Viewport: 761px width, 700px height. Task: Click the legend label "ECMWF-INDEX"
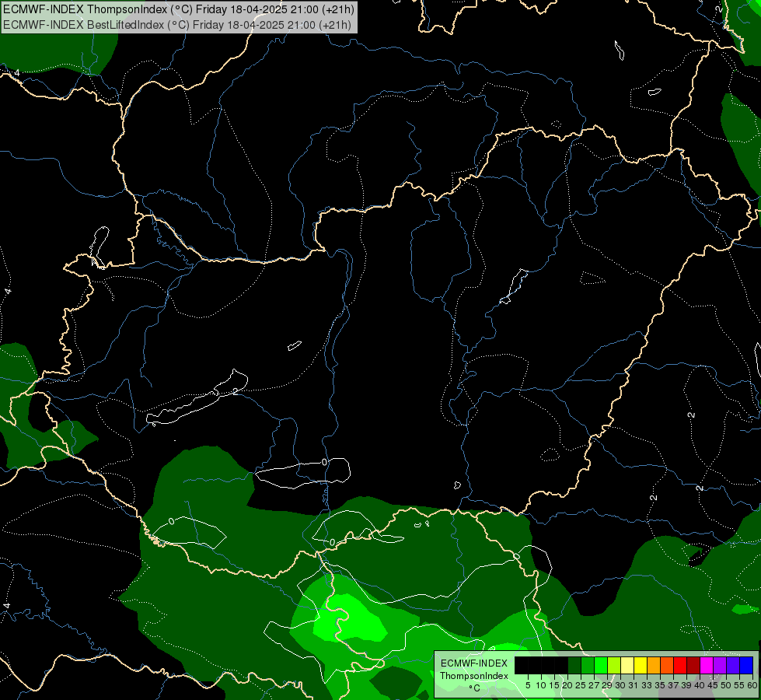(474, 663)
